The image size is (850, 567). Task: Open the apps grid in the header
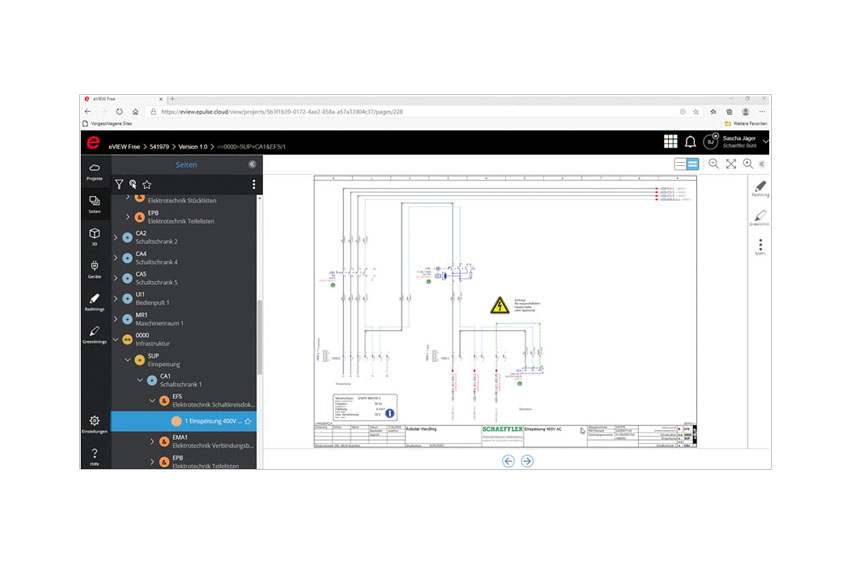click(x=671, y=141)
